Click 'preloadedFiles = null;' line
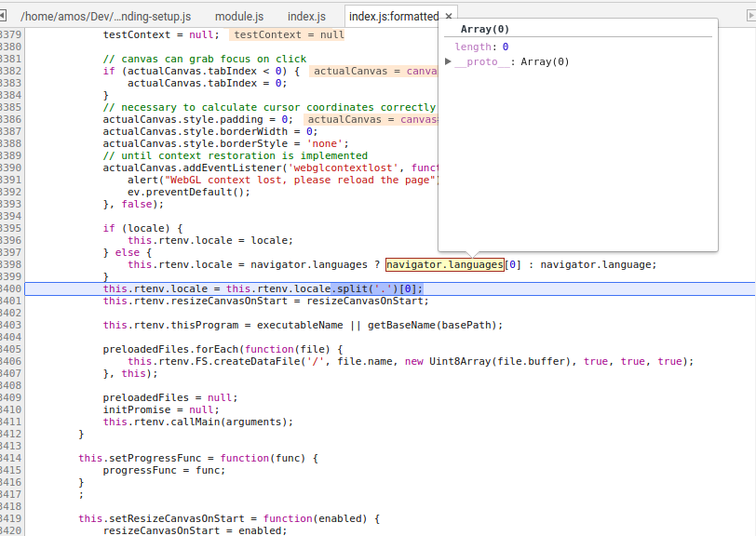Image resolution: width=756 pixels, height=536 pixels. 170,397
